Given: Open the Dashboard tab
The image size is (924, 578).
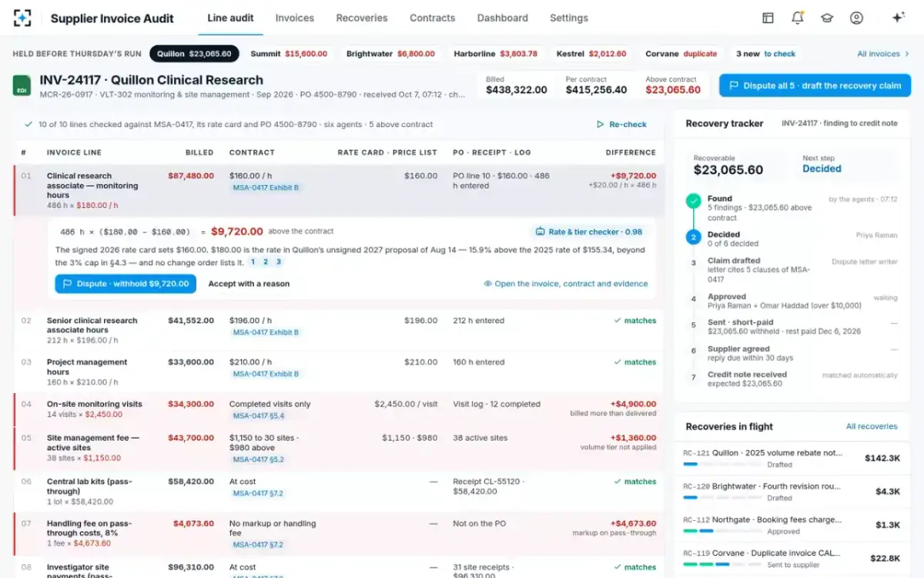Looking at the screenshot, I should [x=502, y=18].
